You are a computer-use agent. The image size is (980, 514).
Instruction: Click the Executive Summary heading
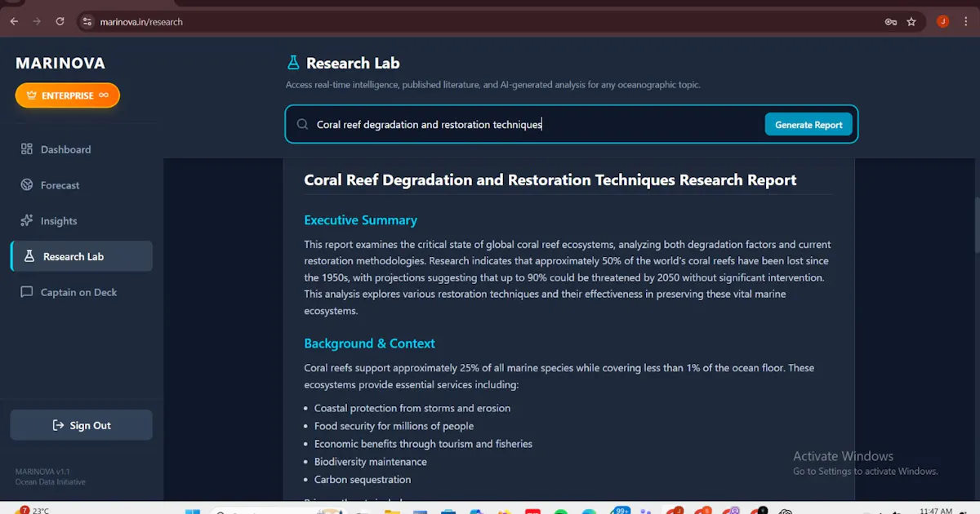click(360, 220)
